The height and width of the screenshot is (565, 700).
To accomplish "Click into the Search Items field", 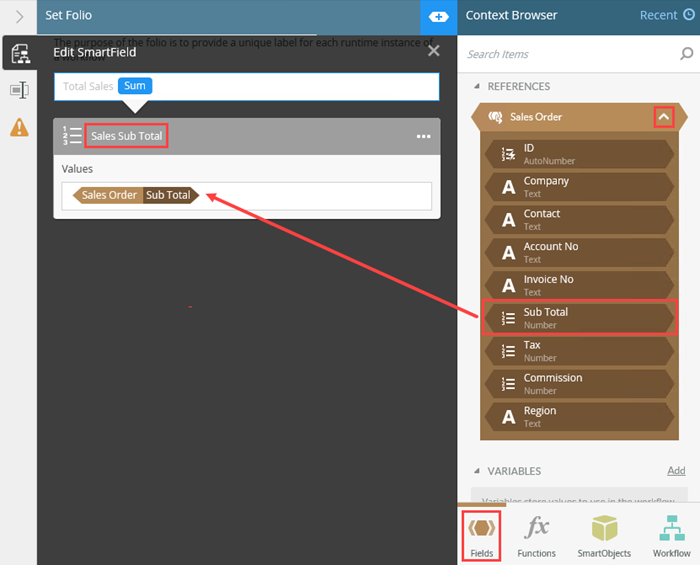I will coord(571,54).
